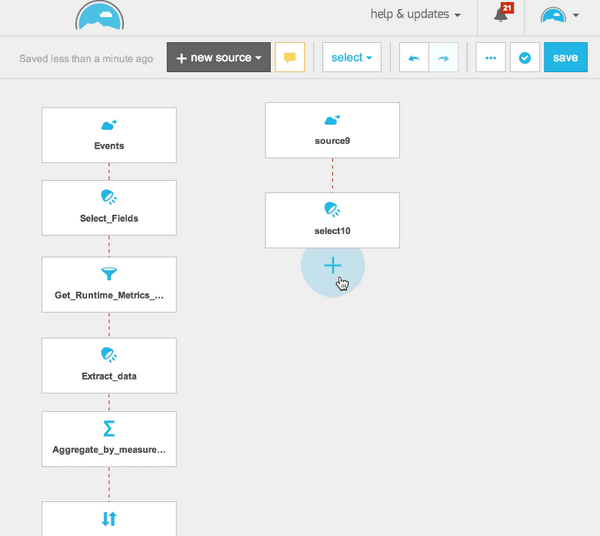Redo the last action
600x536 pixels.
coord(443,57)
